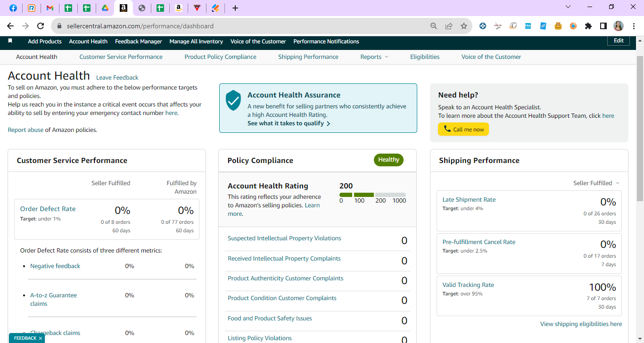Image resolution: width=644 pixels, height=343 pixels.
Task: Switch to the Google Drive browser tab
Action: (x=105, y=8)
